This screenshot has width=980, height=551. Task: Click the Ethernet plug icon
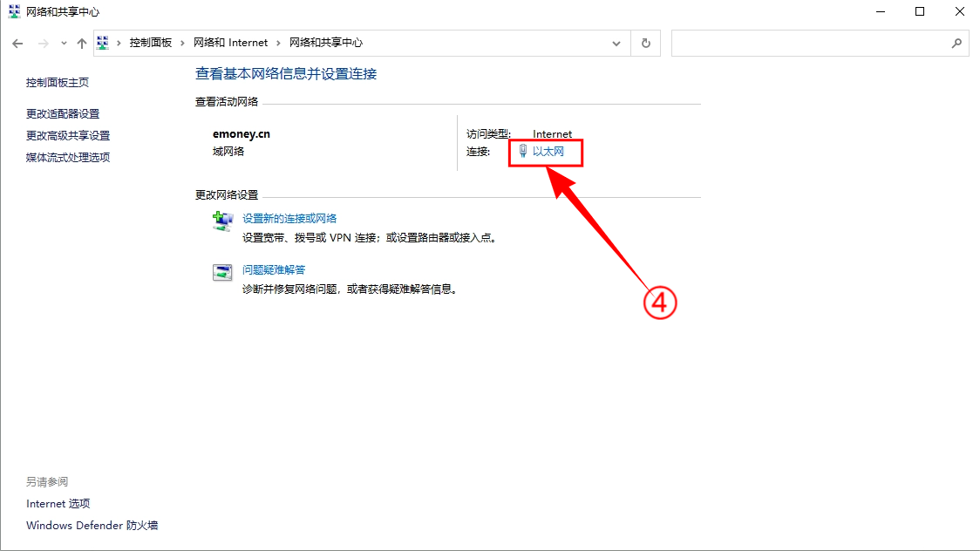coord(523,151)
